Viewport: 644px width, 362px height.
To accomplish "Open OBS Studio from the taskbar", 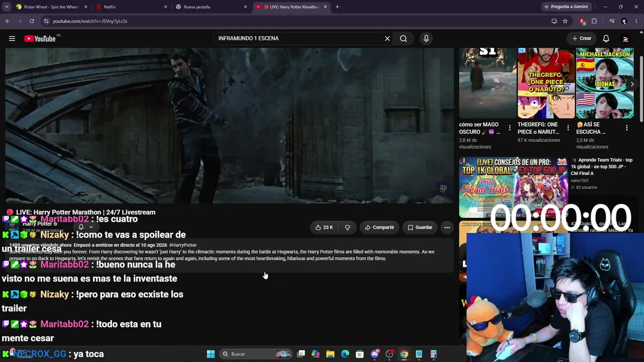I will click(x=389, y=354).
